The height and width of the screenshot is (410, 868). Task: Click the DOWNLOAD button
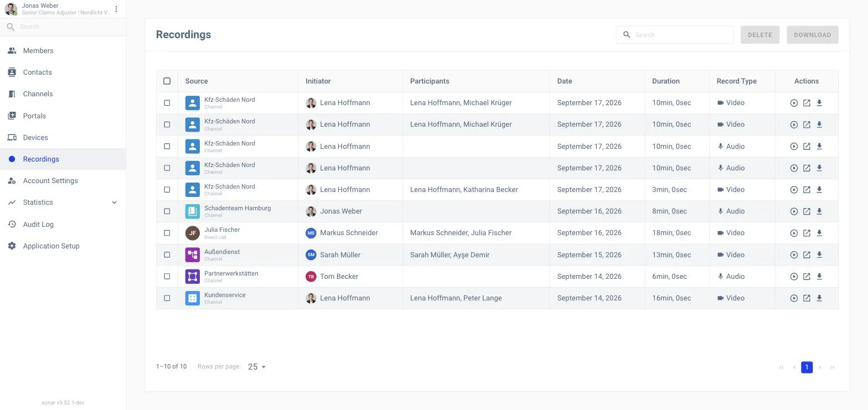click(x=812, y=35)
